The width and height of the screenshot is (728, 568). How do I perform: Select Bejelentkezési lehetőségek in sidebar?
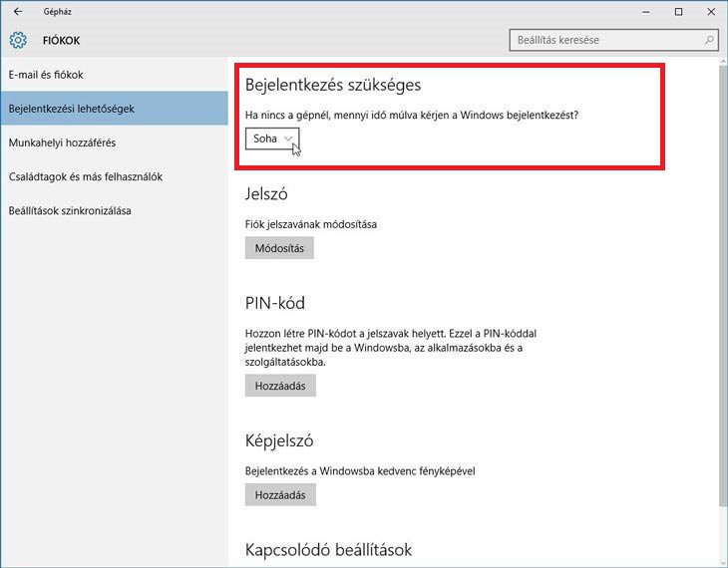click(x=71, y=109)
